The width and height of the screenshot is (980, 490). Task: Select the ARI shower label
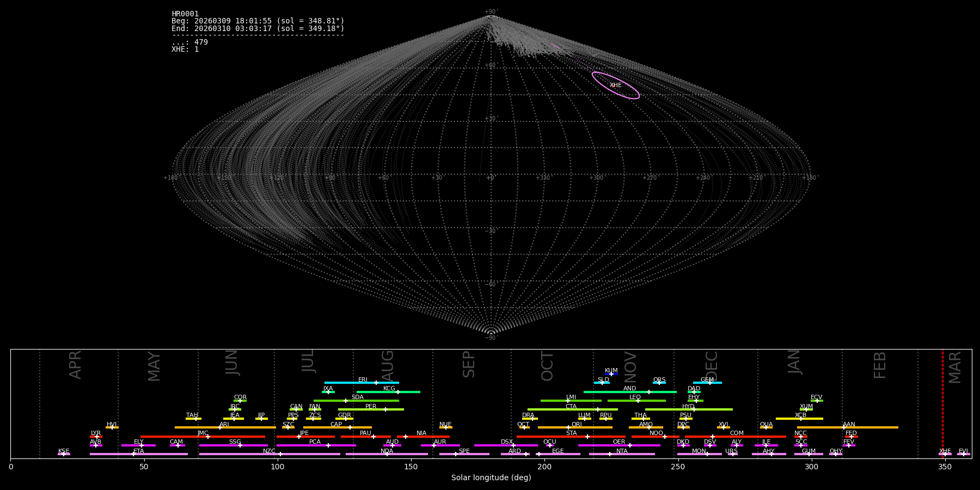pos(224,425)
